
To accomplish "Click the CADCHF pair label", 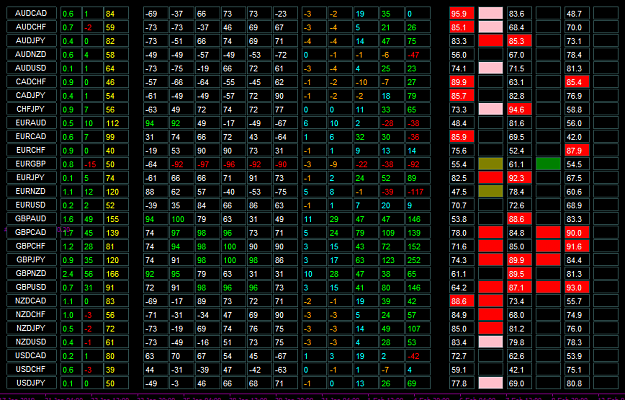I will click(31, 82).
